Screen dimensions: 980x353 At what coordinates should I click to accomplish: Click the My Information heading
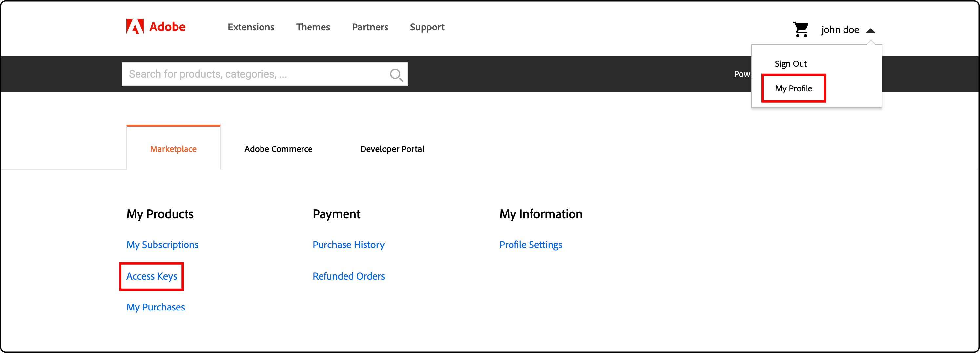tap(541, 214)
